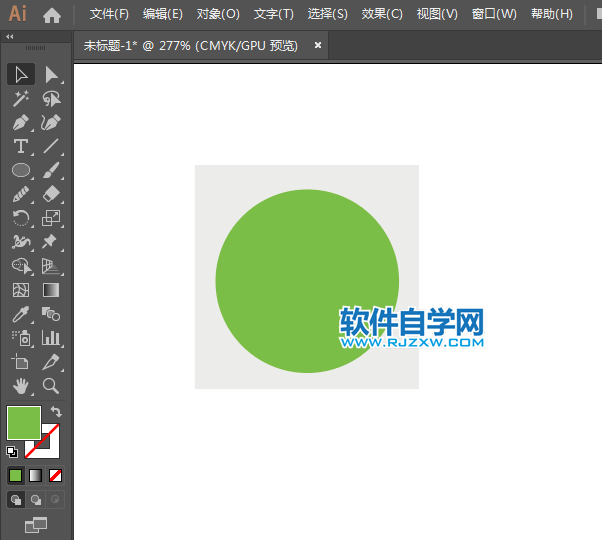602x540 pixels.
Task: Select the Lasso tool
Action: click(x=51, y=98)
